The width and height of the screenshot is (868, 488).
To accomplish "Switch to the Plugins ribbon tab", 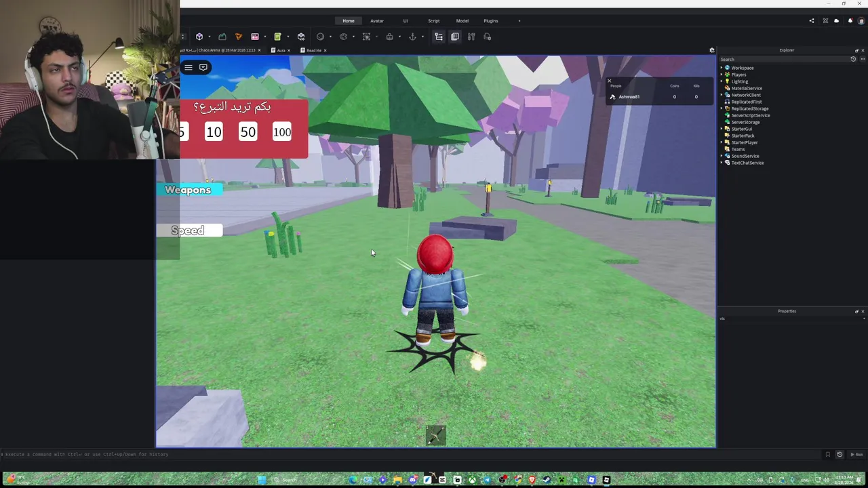I will coord(491,21).
